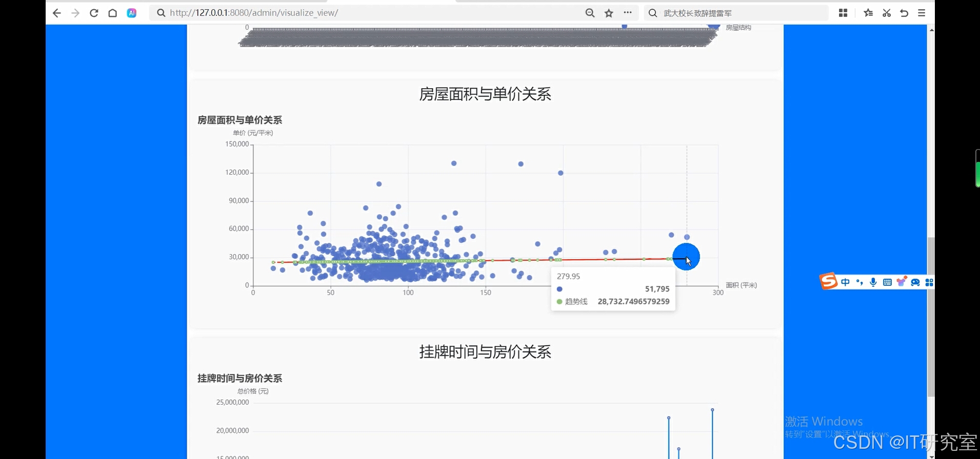Open the AI assistant icon in the toolbar
The width and height of the screenshot is (980, 459).
pyautogui.click(x=132, y=13)
